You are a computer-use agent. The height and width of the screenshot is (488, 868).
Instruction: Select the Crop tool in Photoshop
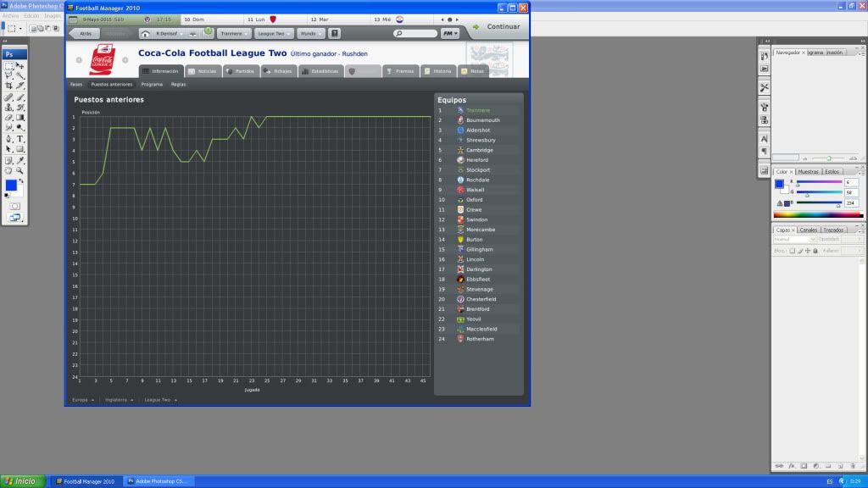click(8, 86)
